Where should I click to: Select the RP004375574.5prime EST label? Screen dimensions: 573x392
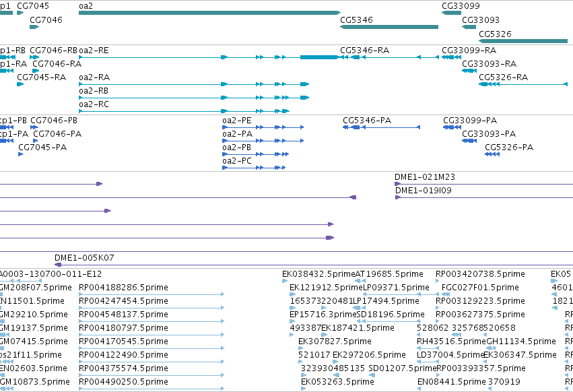coord(123,368)
